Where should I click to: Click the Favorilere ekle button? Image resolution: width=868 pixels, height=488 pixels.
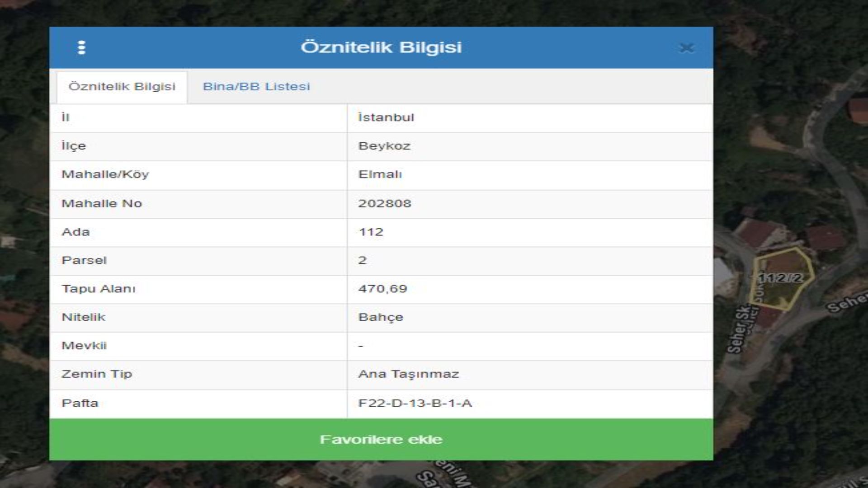pyautogui.click(x=381, y=440)
